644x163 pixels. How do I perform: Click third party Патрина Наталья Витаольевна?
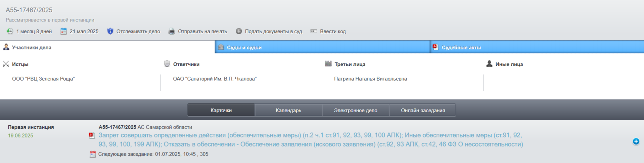coord(370,79)
